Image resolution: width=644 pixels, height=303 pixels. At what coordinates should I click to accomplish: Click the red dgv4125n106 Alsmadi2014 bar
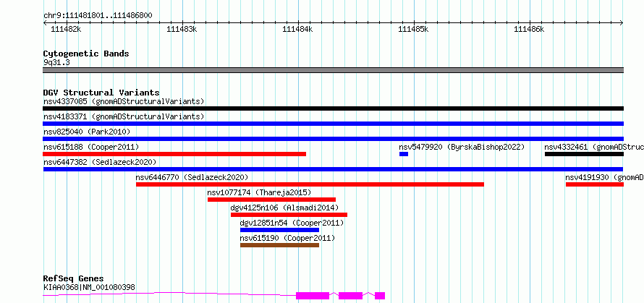pyautogui.click(x=289, y=215)
